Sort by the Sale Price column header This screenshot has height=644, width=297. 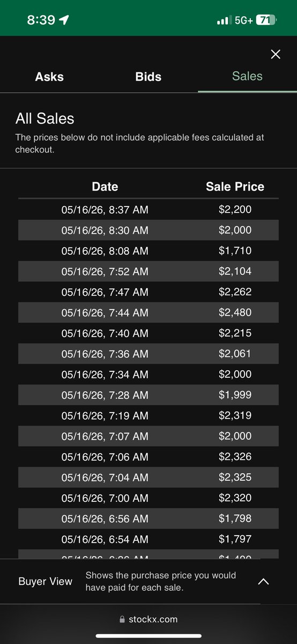pos(235,187)
